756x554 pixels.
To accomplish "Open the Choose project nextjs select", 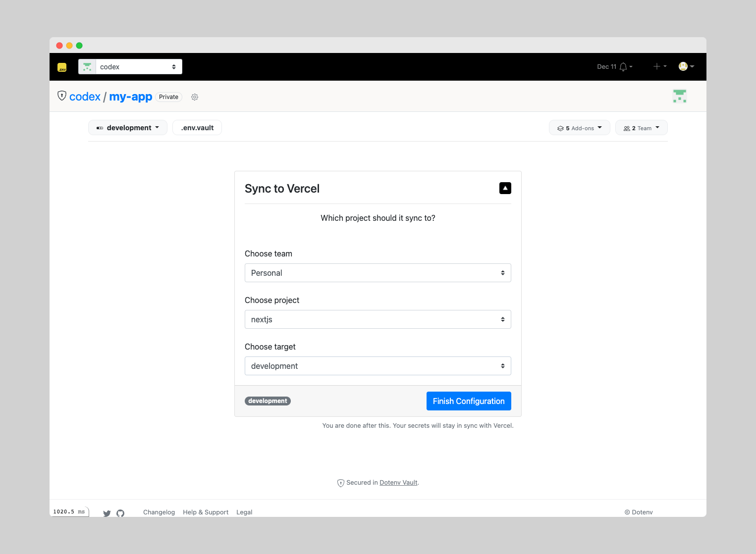I will 378,319.
